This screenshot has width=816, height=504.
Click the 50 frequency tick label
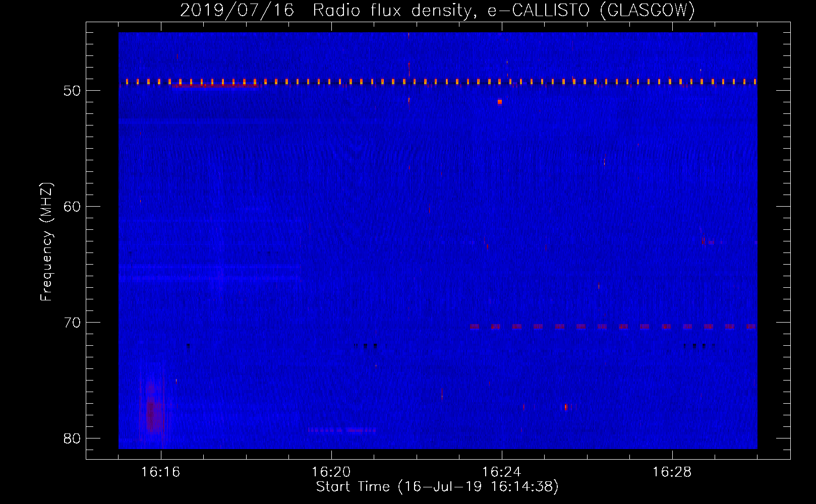(72, 91)
